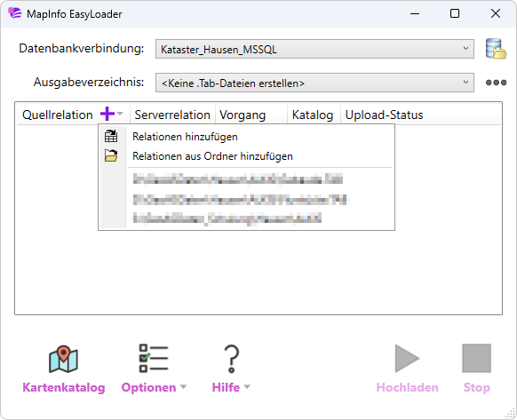
Task: Click the gray Stop square icon
Action: tap(476, 359)
